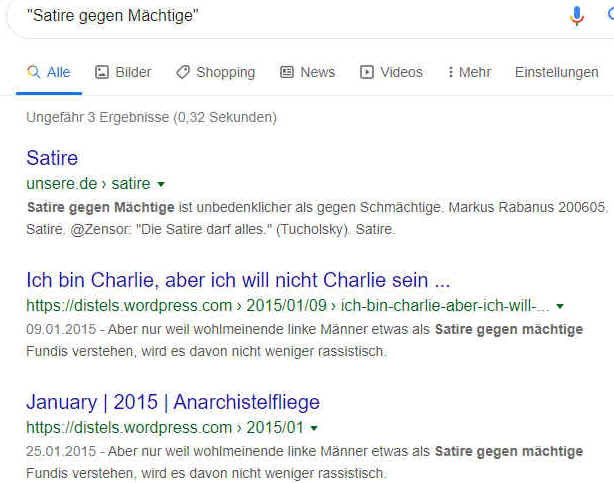Click the distels.wordpress.com 2015/01/09 URL
The width and height of the screenshot is (614, 483).
click(x=288, y=306)
